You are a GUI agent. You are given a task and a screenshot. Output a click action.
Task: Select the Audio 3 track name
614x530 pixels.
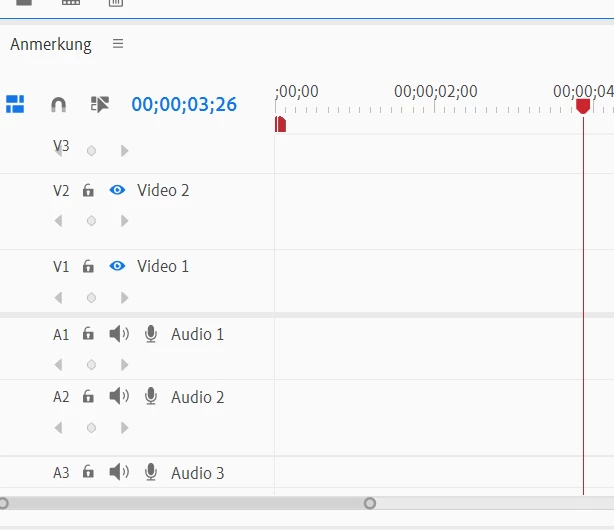[x=197, y=473]
